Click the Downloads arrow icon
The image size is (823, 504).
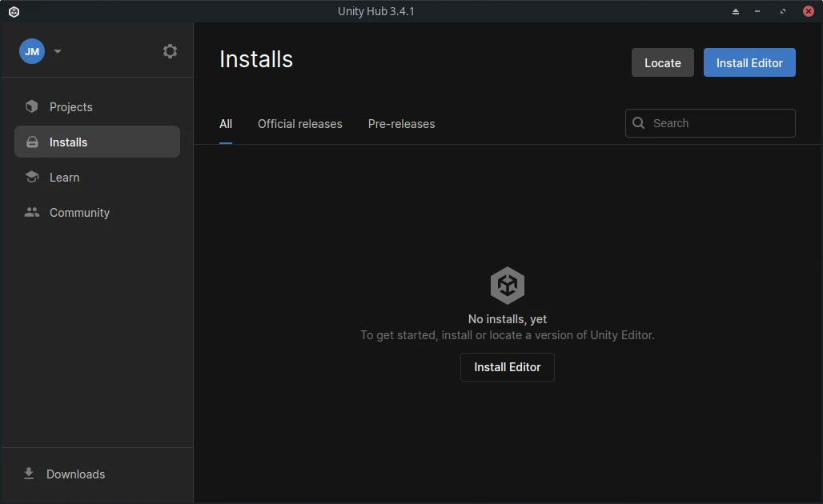coord(29,474)
